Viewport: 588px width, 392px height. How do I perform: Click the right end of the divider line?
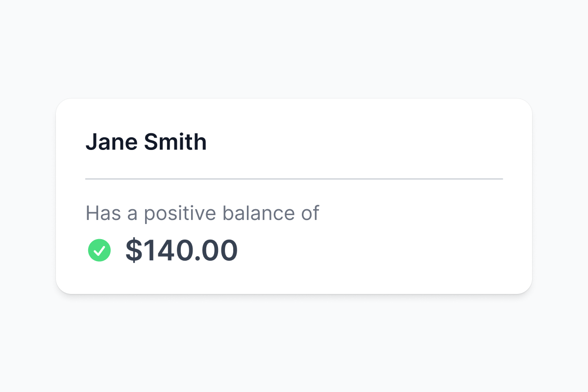pyautogui.click(x=500, y=179)
